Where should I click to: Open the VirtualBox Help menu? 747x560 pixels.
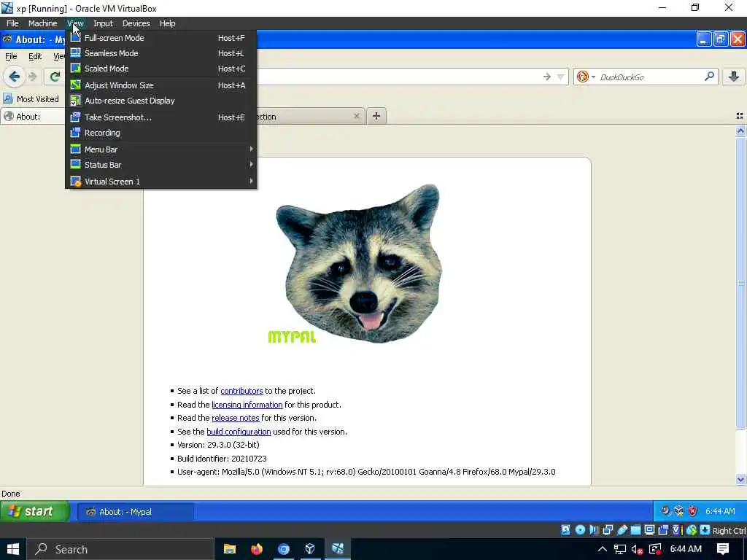tap(167, 23)
